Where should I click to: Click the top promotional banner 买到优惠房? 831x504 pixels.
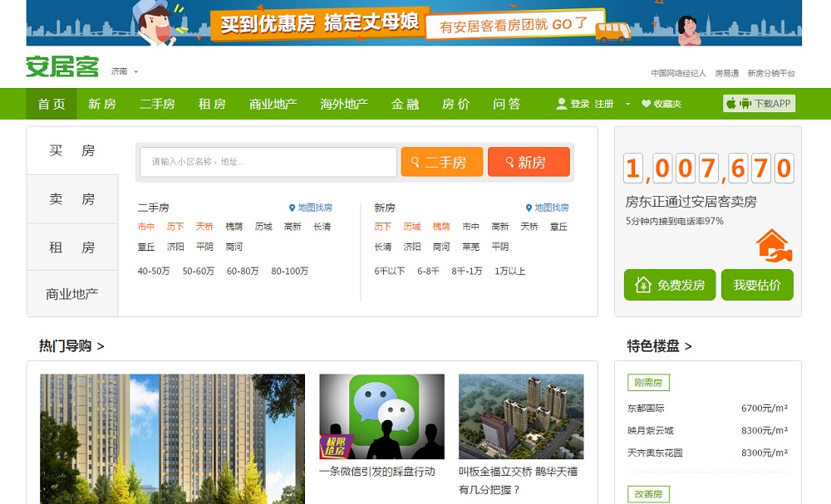(x=414, y=22)
